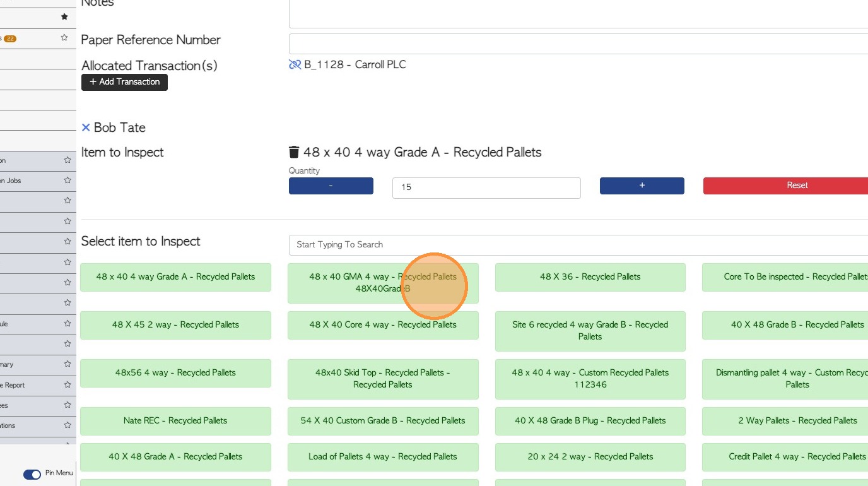Click the star beside the orange 22 badge
868x486 pixels.
click(64, 38)
